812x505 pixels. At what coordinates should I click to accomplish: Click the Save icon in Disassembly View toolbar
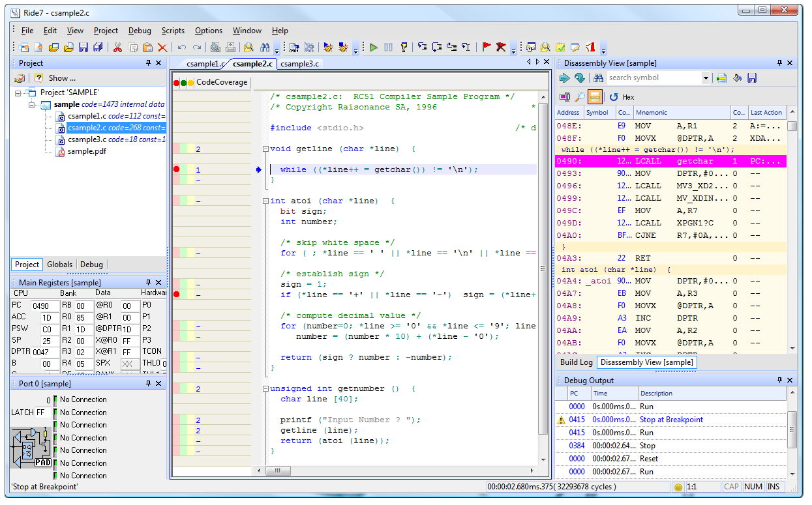click(x=752, y=78)
